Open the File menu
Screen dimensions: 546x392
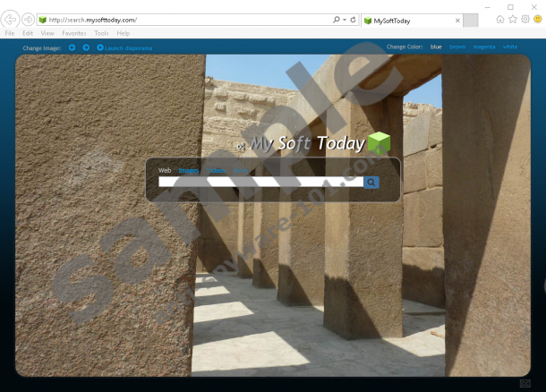click(x=10, y=33)
